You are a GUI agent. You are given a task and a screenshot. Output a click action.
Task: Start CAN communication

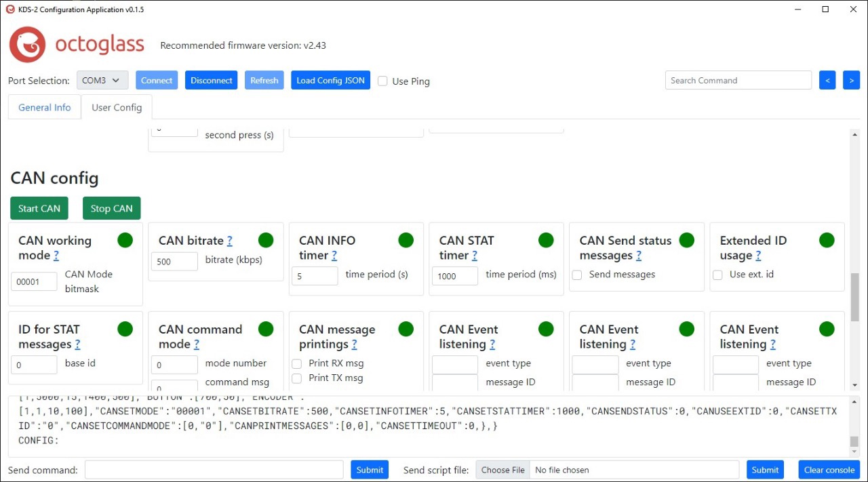coord(39,208)
